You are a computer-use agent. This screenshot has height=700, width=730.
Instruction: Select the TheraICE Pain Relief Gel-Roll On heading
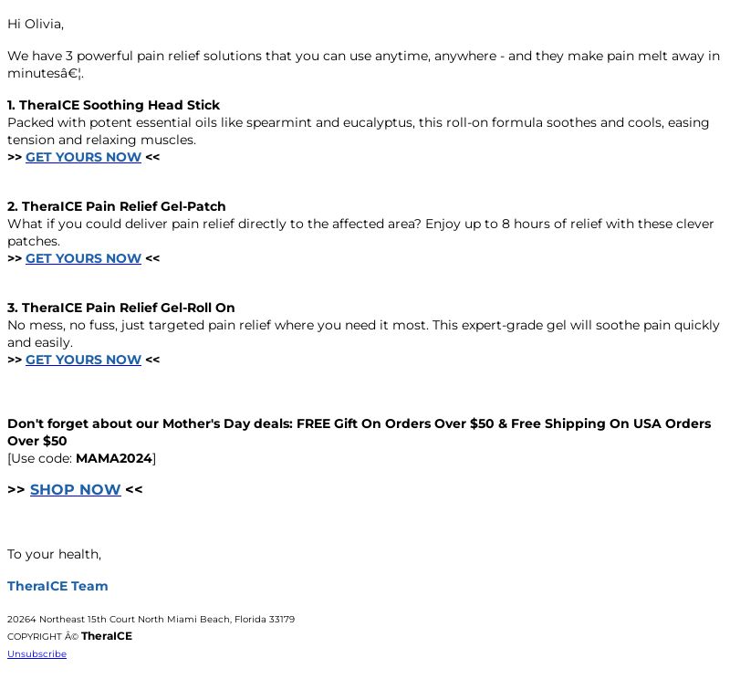pyautogui.click(x=121, y=308)
